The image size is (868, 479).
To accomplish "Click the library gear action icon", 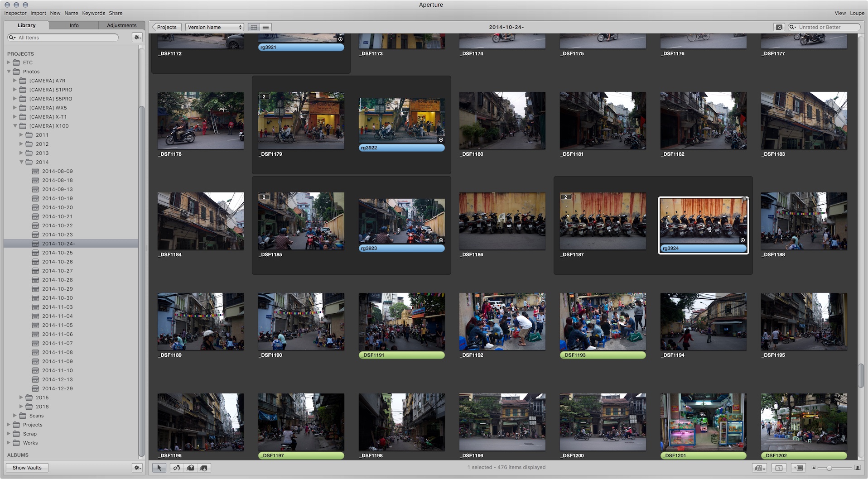I will tap(137, 38).
